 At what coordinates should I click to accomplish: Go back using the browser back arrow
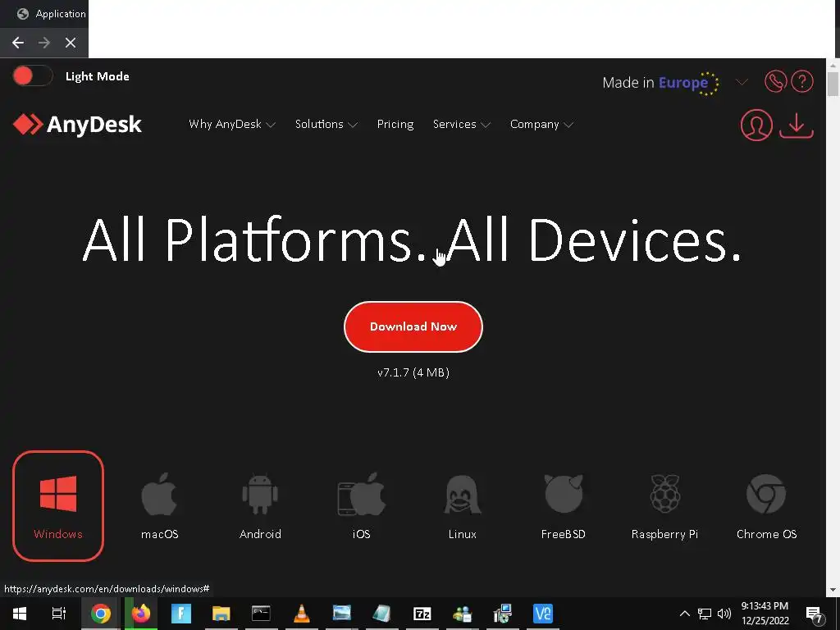click(18, 43)
